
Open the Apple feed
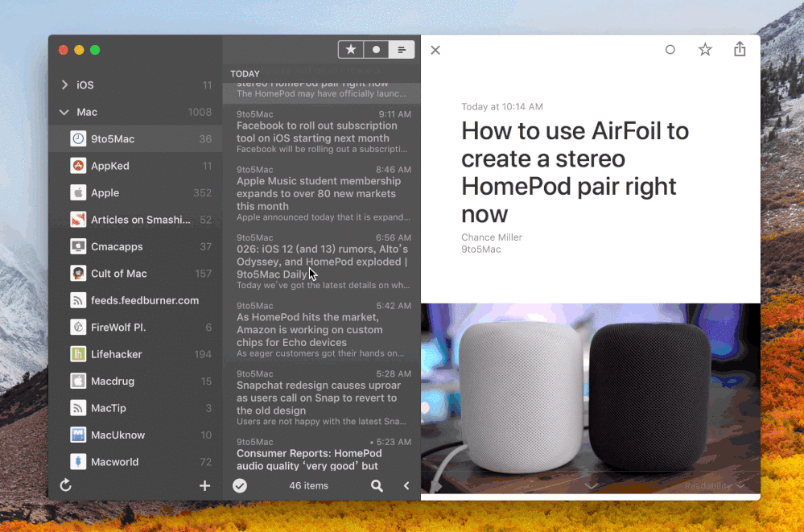point(135,193)
